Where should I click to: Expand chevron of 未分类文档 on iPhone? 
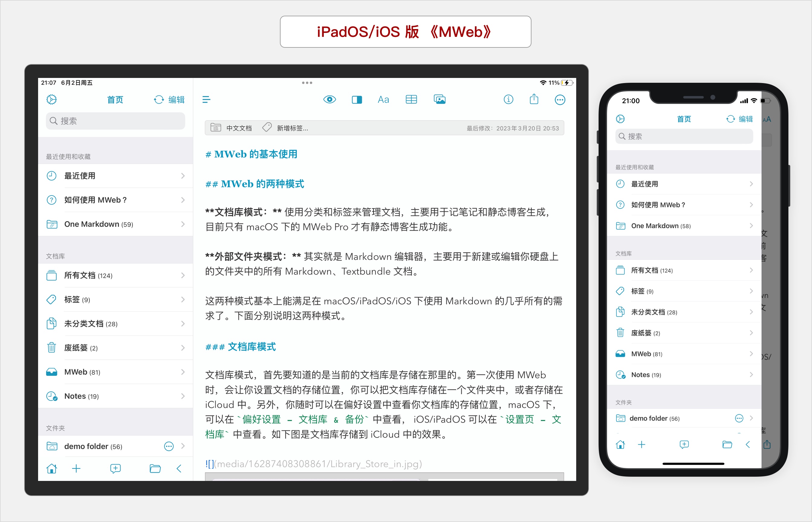[751, 312]
